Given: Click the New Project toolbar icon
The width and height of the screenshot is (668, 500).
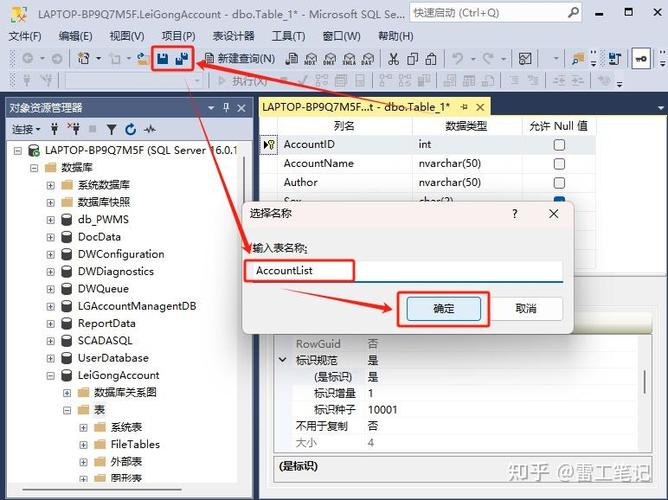Looking at the screenshot, I should (84, 58).
